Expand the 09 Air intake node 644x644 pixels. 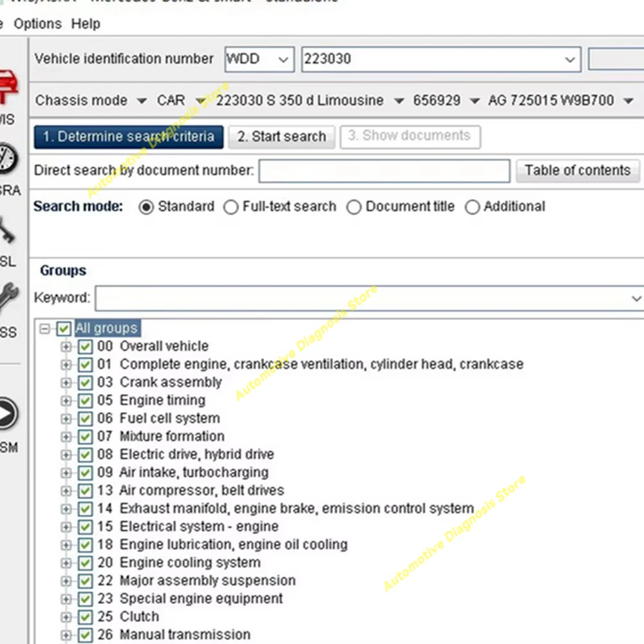pyautogui.click(x=66, y=473)
